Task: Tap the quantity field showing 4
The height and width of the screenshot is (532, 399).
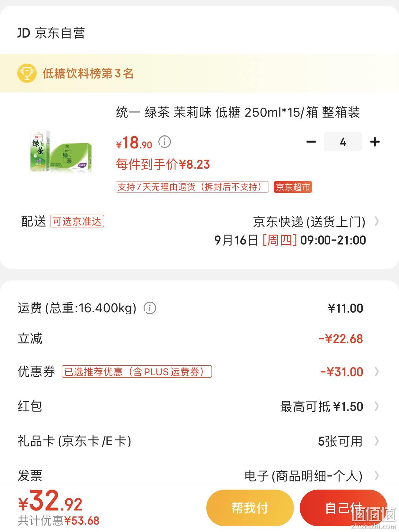Action: coord(343,142)
